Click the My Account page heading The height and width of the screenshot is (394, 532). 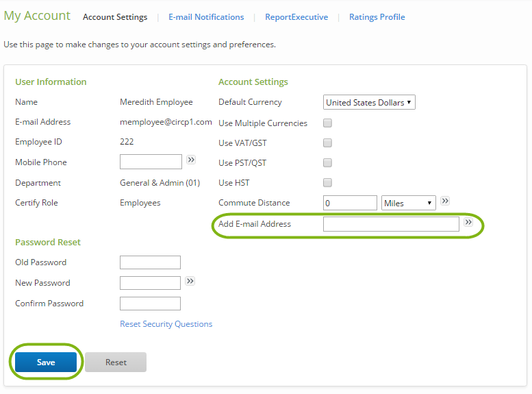click(37, 16)
